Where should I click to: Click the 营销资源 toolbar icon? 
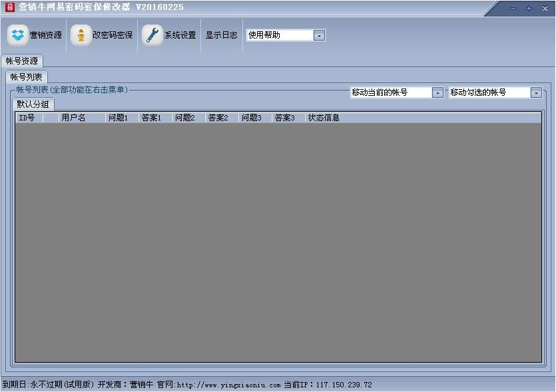(18, 35)
